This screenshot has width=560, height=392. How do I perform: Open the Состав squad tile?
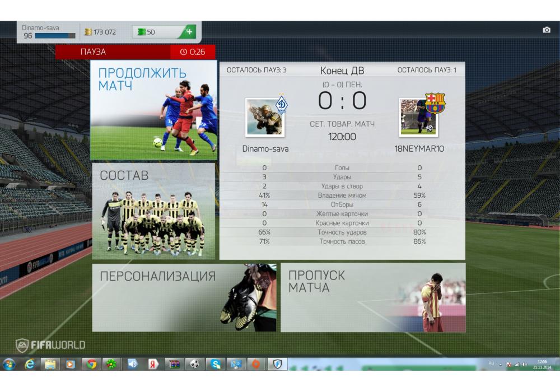tap(153, 212)
